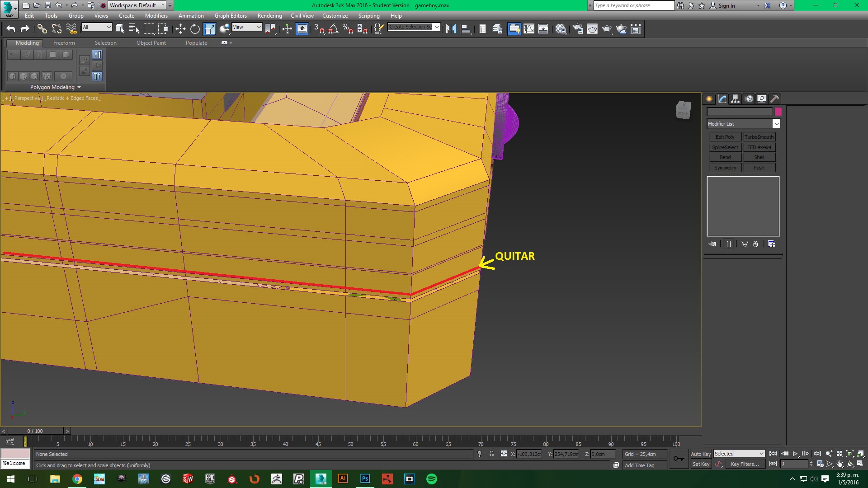Open the Modifiers menu
The image size is (868, 488).
(x=156, y=16)
